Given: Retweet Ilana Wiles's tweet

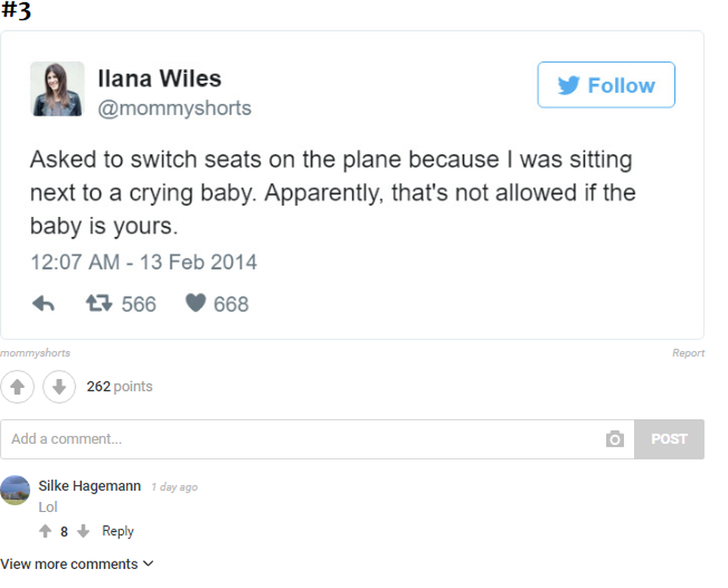Looking at the screenshot, I should [98, 304].
